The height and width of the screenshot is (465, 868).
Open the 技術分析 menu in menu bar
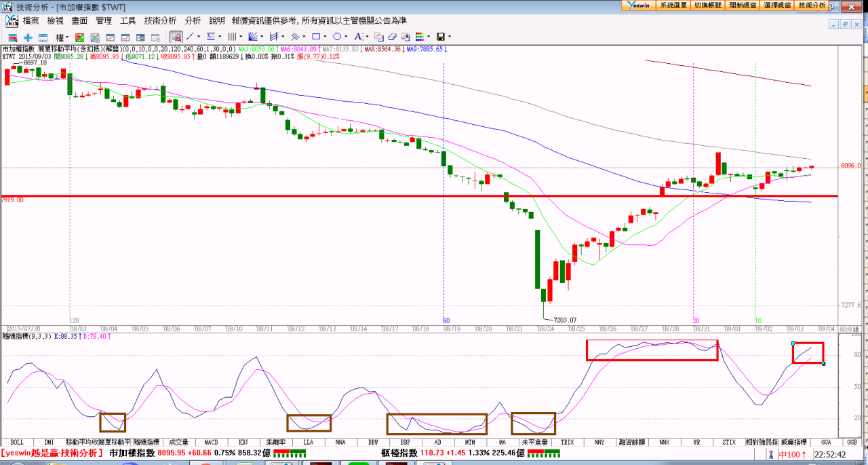[x=160, y=21]
